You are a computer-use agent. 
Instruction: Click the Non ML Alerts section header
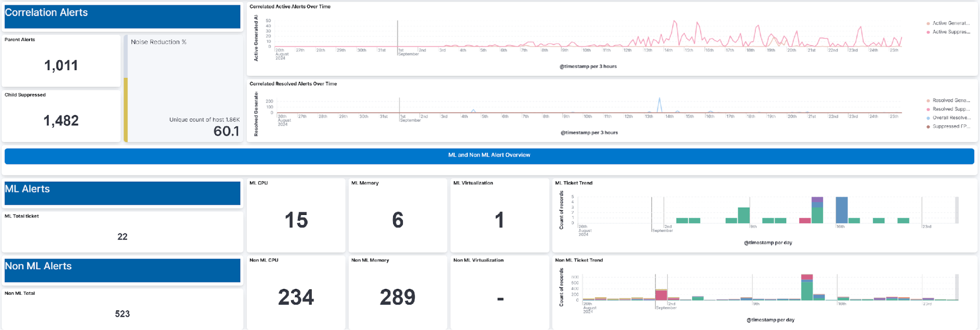coord(123,270)
